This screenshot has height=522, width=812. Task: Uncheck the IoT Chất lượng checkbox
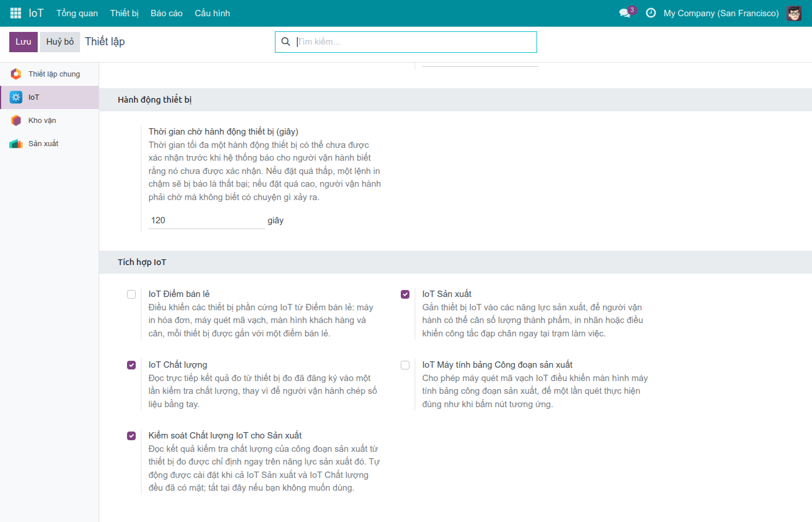pos(132,365)
